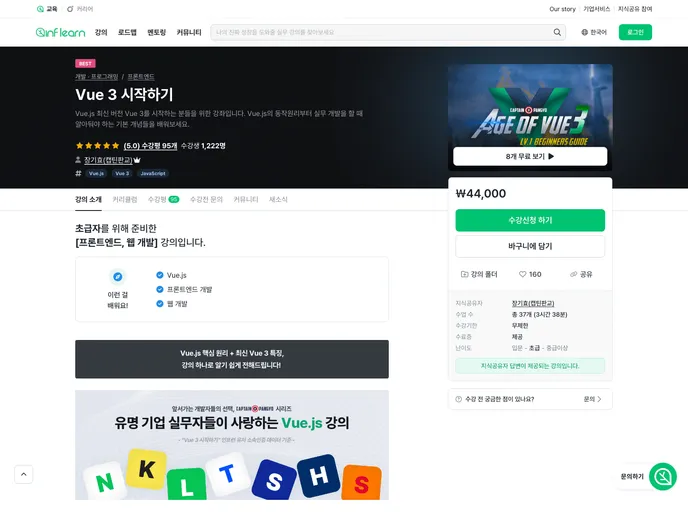
Task: Click the scroll-to-top arrow button
Action: pos(24,475)
